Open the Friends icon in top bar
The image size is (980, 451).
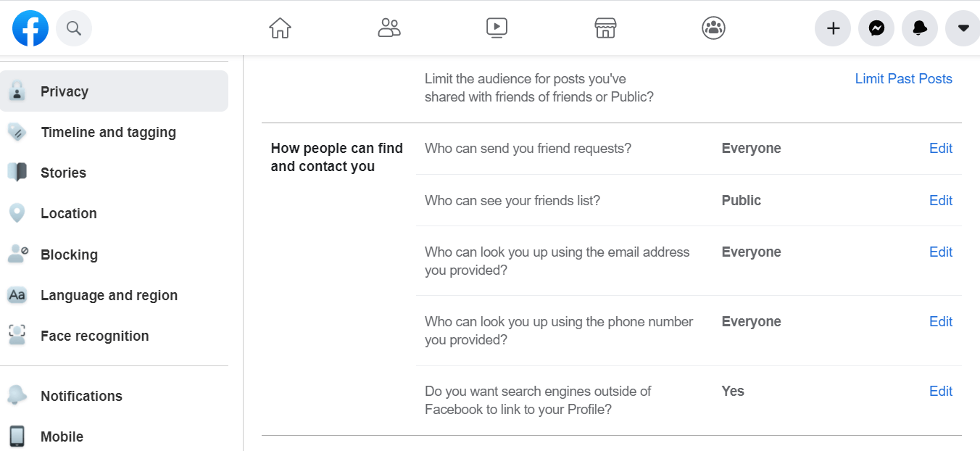[x=389, y=28]
